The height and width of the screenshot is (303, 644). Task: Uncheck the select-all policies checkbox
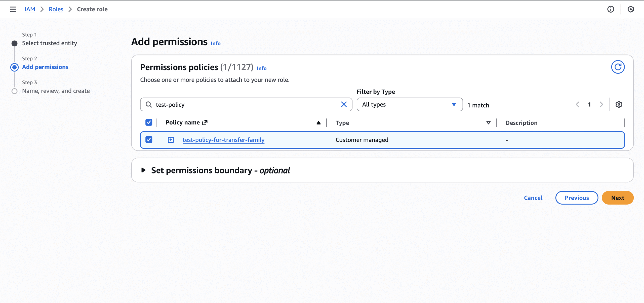tap(149, 123)
